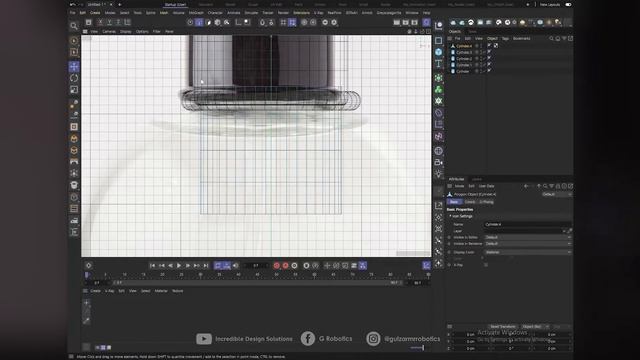
Task: Open the MoGraph menu
Action: [x=196, y=13]
